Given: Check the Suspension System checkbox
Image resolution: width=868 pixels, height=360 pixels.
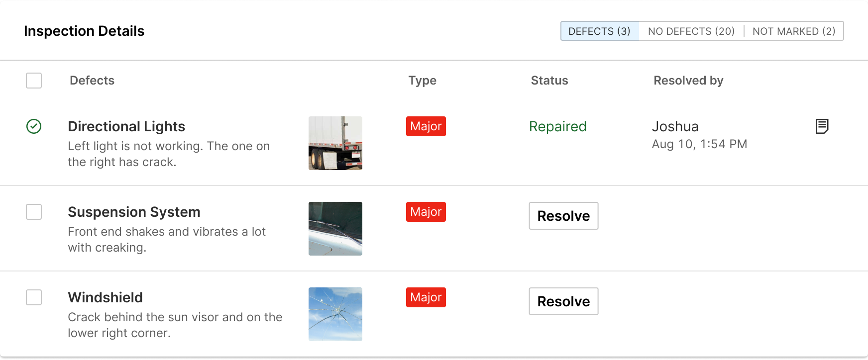Looking at the screenshot, I should 34,212.
